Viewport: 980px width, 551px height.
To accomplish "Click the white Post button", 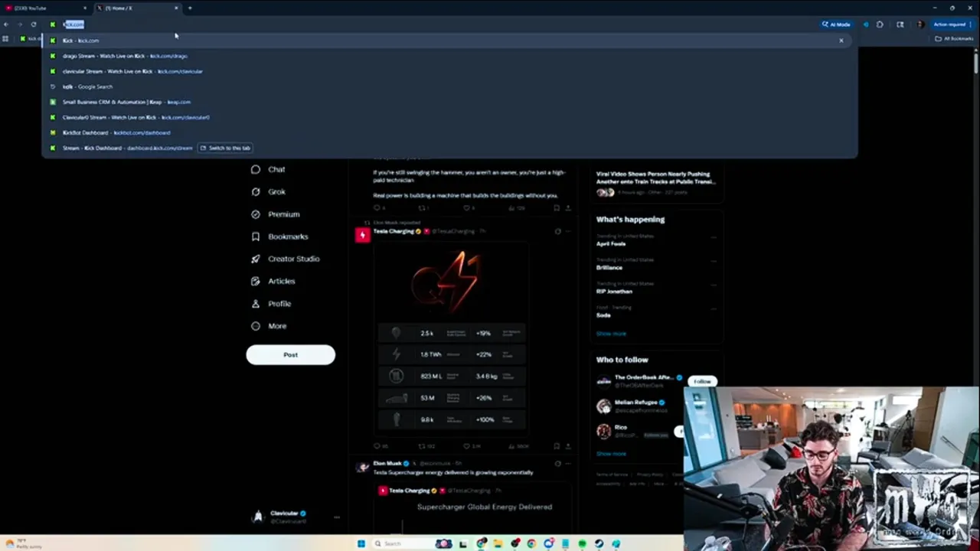I will [x=290, y=355].
